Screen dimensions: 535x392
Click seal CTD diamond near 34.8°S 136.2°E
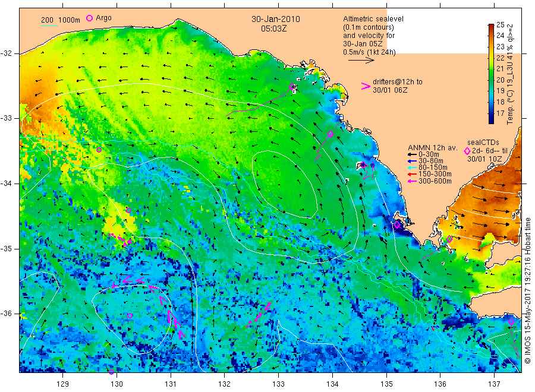[x=449, y=239]
